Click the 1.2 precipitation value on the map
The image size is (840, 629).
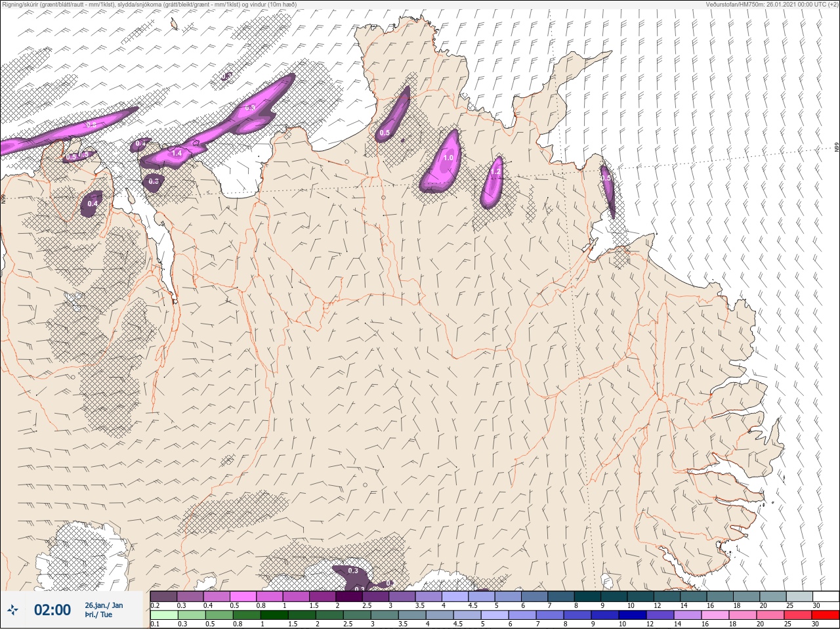[496, 172]
